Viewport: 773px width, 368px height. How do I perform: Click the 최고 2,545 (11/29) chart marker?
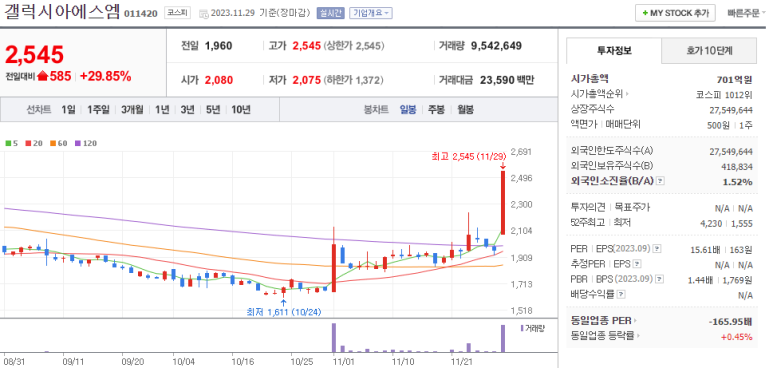[x=469, y=157]
